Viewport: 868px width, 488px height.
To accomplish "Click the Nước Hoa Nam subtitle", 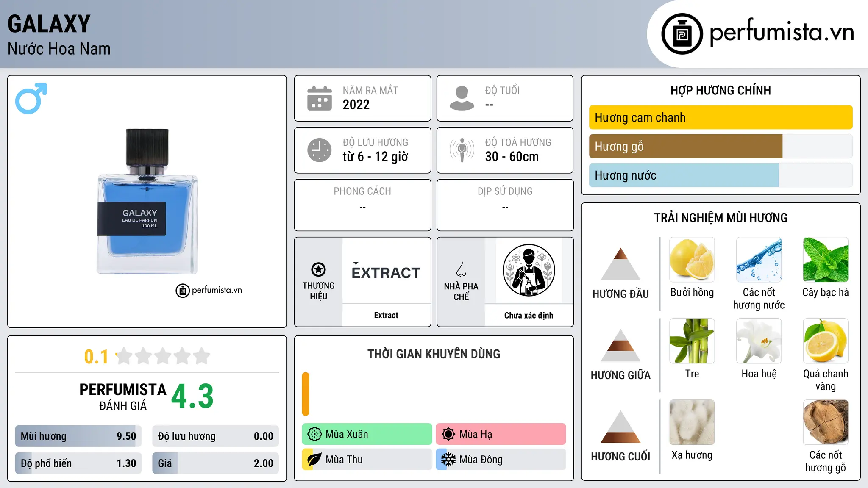I will [x=59, y=49].
